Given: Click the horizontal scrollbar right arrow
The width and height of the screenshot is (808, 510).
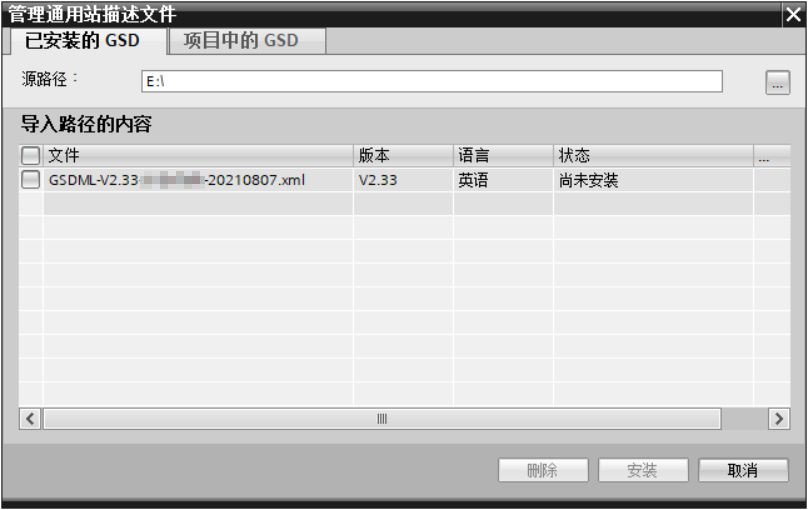Looking at the screenshot, I should pos(779,418).
